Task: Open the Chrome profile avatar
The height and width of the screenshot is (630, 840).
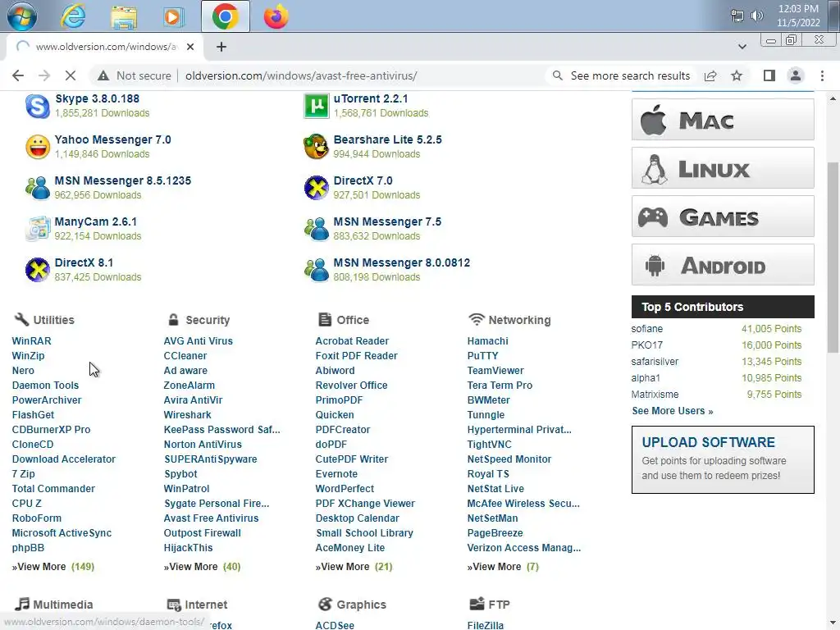Action: point(796,75)
